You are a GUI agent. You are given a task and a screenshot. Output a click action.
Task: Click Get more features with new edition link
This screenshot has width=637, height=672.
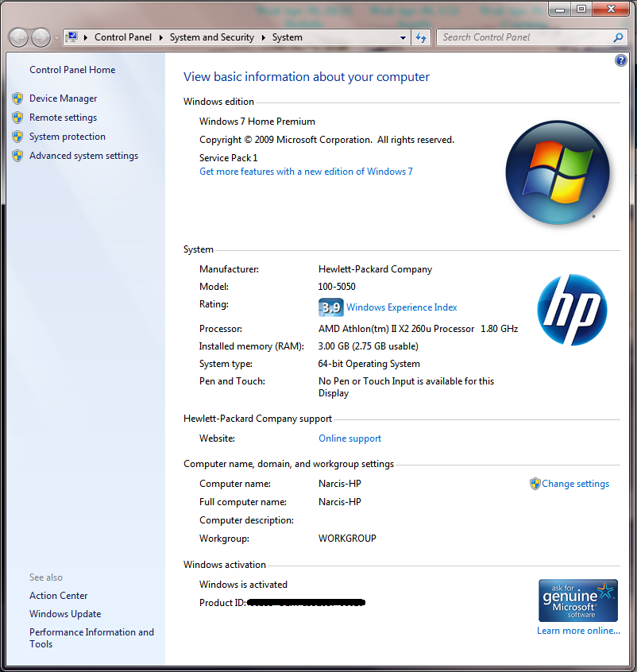point(306,172)
